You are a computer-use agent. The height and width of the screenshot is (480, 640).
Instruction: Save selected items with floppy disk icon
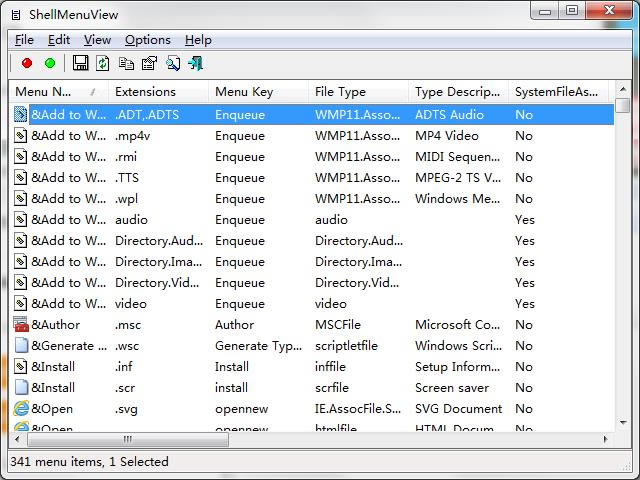point(80,63)
